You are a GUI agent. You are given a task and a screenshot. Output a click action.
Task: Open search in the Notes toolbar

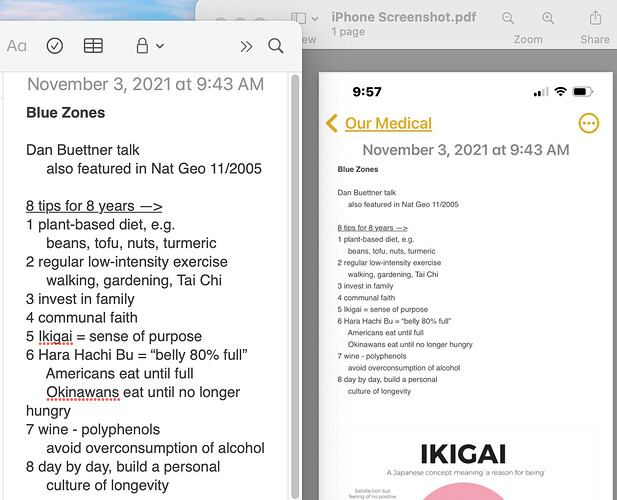click(275, 46)
